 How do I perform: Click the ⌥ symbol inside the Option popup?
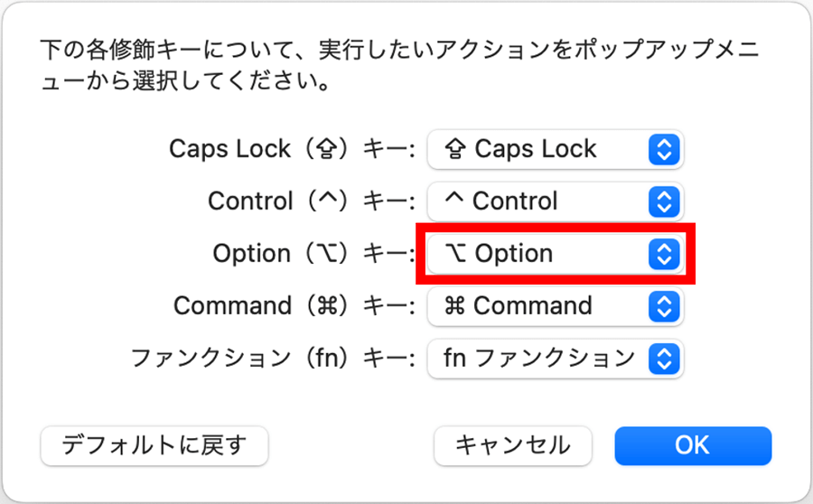[x=456, y=254]
